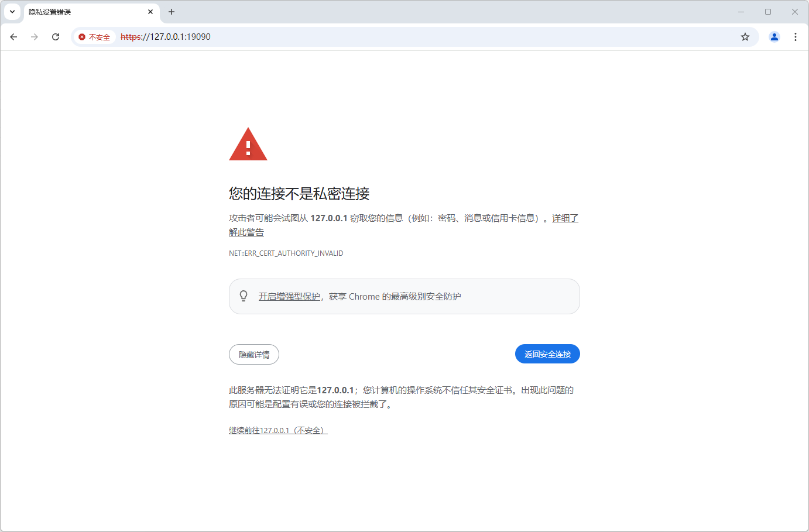
Task: Bookmark this page with the star icon
Action: point(745,37)
